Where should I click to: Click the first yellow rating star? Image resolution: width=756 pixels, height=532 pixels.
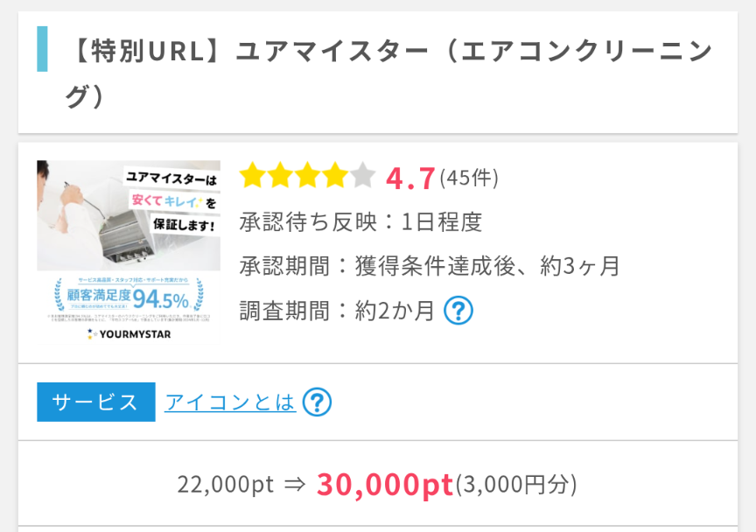[x=253, y=176]
